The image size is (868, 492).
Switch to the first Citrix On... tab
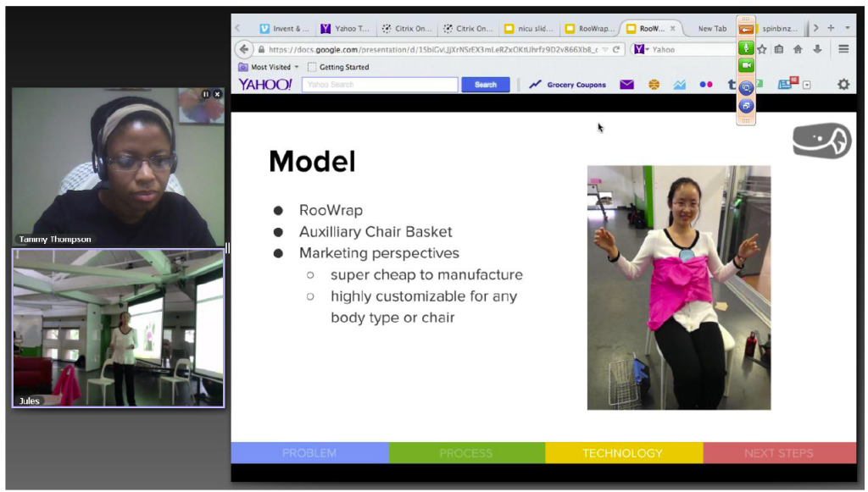pyautogui.click(x=407, y=28)
